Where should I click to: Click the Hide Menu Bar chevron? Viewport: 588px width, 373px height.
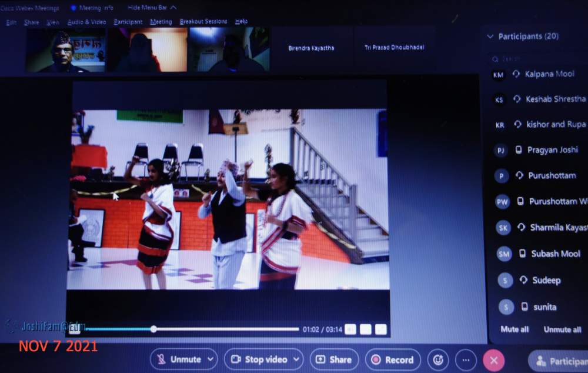click(x=173, y=7)
